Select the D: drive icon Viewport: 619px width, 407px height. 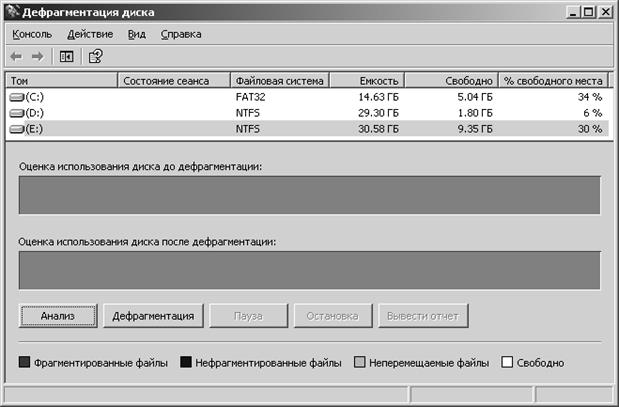(x=16, y=114)
